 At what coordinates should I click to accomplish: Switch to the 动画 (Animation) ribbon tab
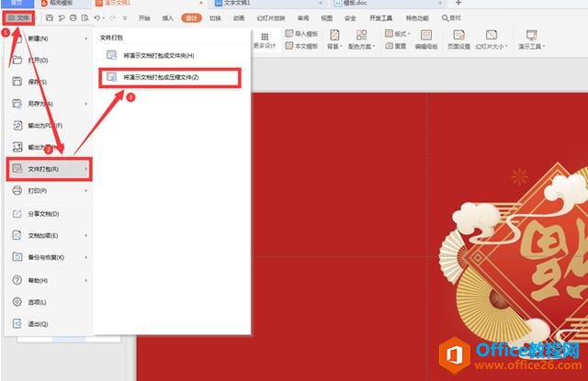[x=239, y=18]
